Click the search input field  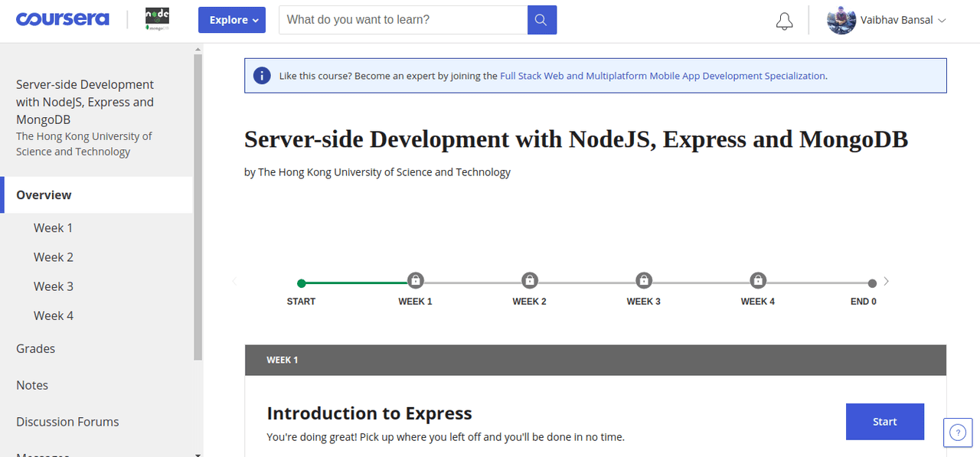tap(403, 20)
